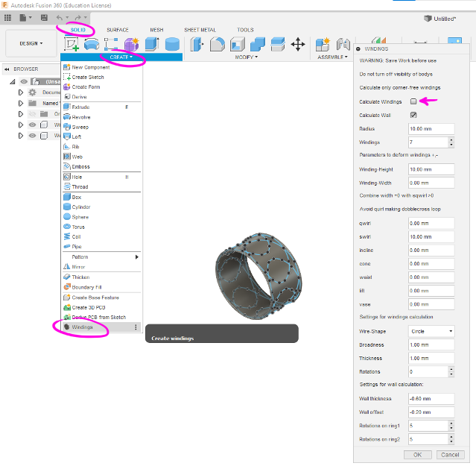This screenshot has height=466, width=476.
Task: Hide the first body in browser
Action: tap(32, 125)
